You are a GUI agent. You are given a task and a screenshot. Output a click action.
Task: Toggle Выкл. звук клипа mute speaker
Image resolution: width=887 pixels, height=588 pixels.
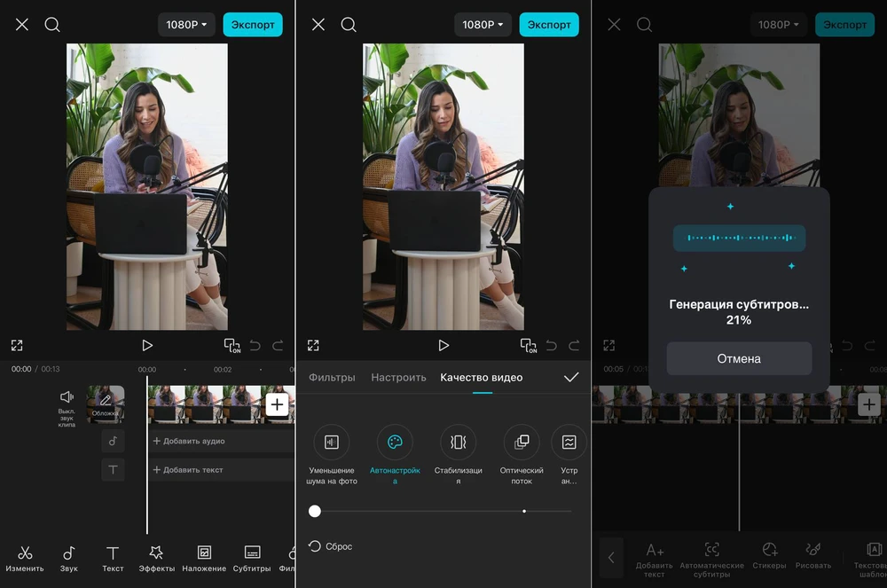(x=67, y=397)
